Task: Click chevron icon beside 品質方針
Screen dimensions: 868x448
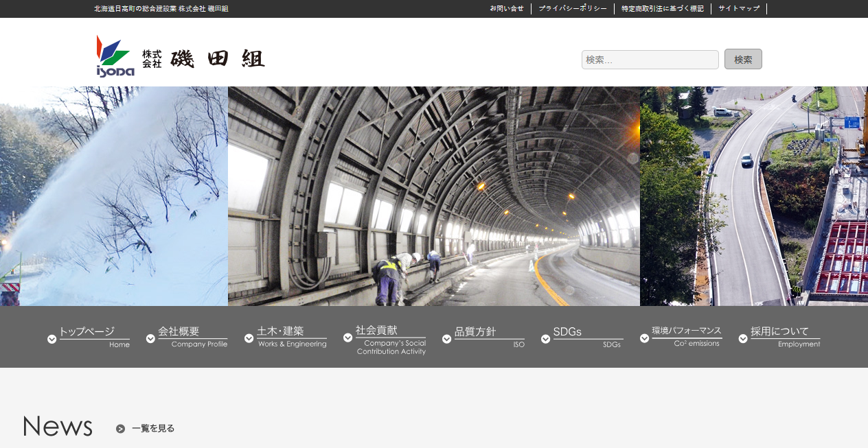Action: [448, 338]
